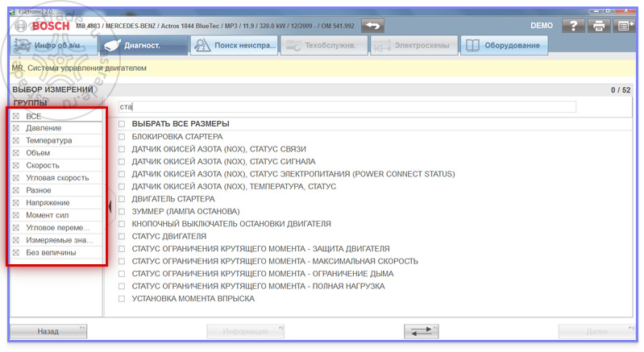644x352 pixels.
Task: Click the printer icon in header
Action: [598, 26]
